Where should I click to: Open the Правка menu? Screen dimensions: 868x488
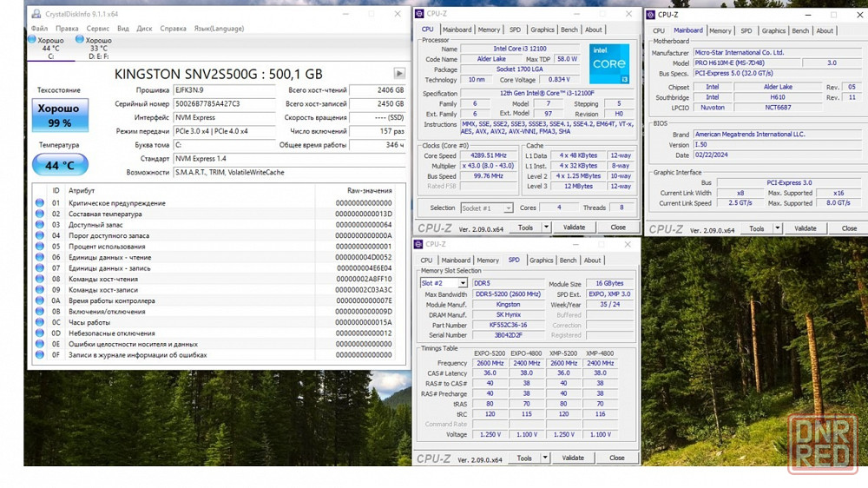(67, 29)
